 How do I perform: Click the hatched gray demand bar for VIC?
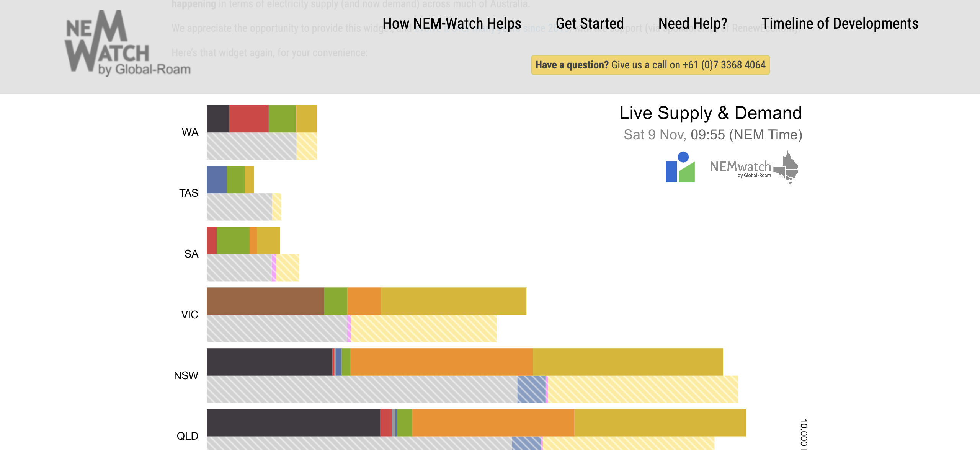click(x=276, y=329)
